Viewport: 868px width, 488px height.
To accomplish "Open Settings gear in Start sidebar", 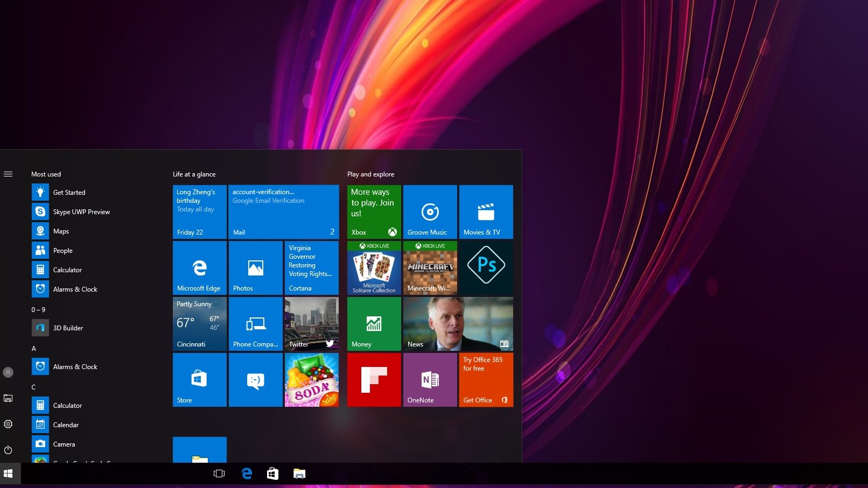I will tap(8, 424).
